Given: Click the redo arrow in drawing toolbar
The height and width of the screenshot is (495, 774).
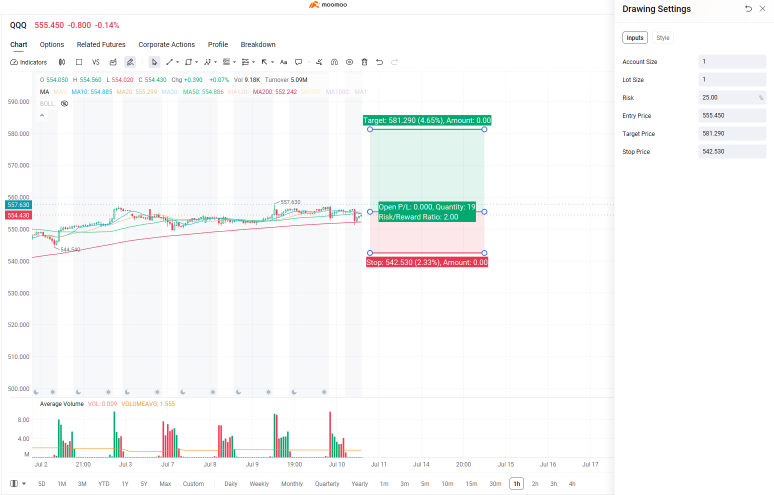Looking at the screenshot, I should coord(394,62).
